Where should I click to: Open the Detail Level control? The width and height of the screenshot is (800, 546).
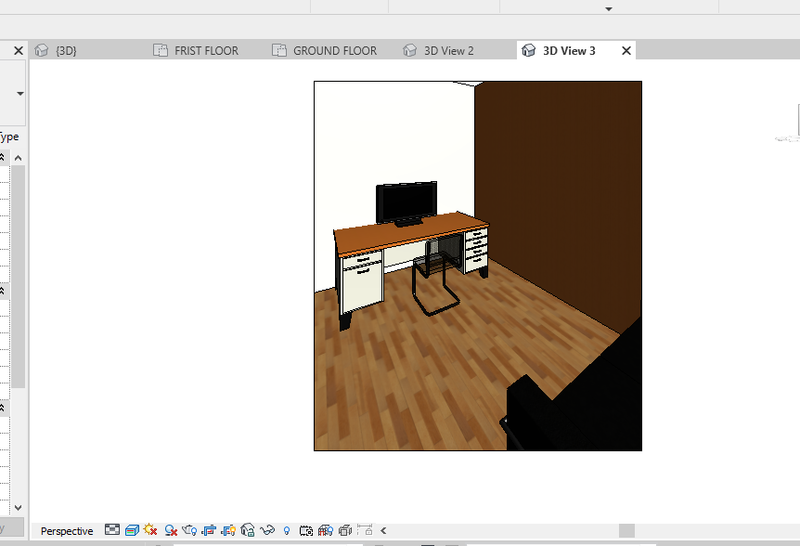coord(112,530)
